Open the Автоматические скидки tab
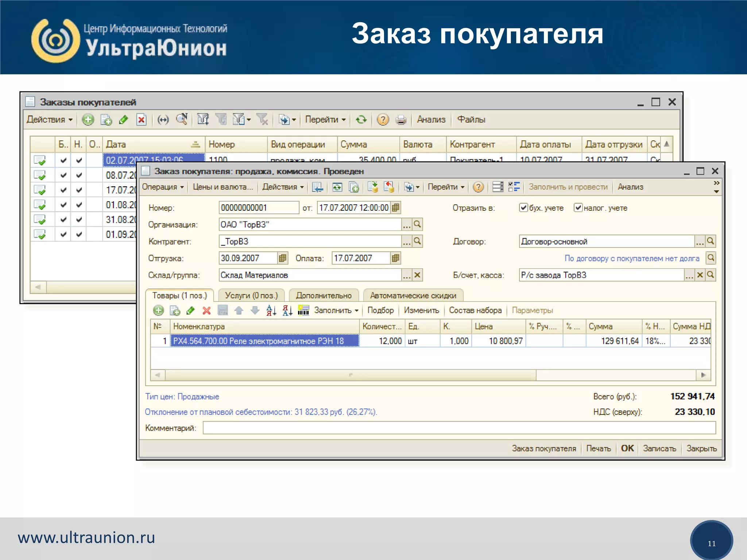Screen dimensions: 747x560 [413, 295]
